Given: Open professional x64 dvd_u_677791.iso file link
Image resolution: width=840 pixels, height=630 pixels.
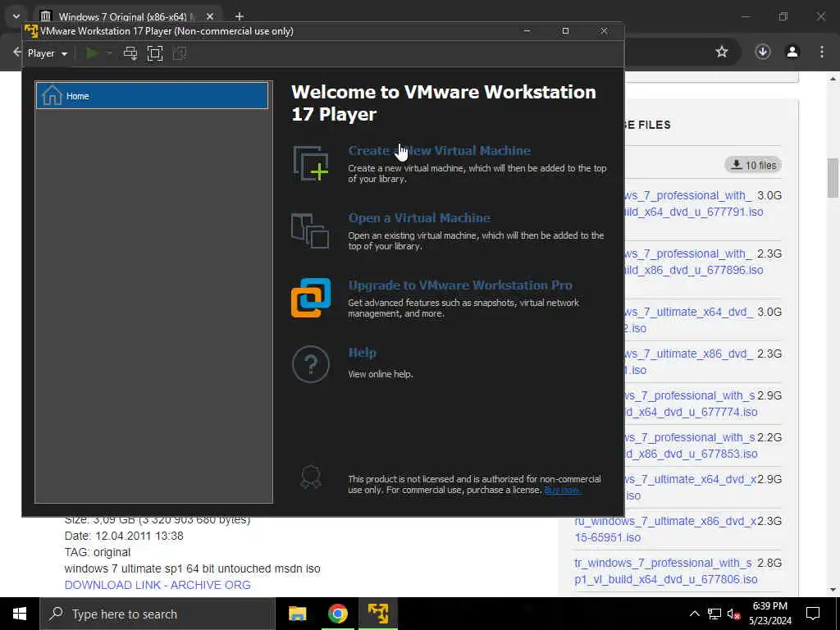Looking at the screenshot, I should tap(692, 203).
